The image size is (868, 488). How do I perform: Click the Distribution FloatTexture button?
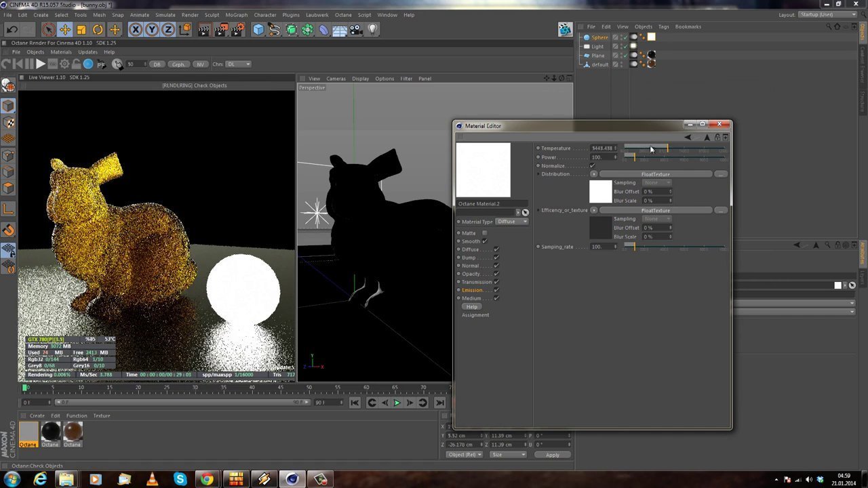(655, 174)
